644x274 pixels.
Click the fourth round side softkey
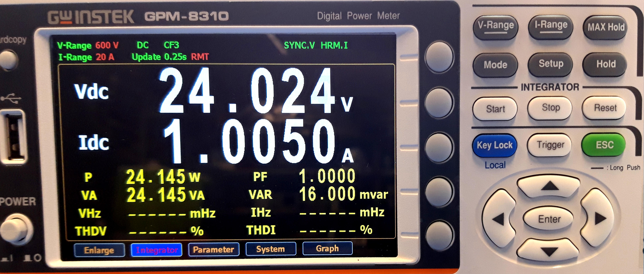coord(439,192)
